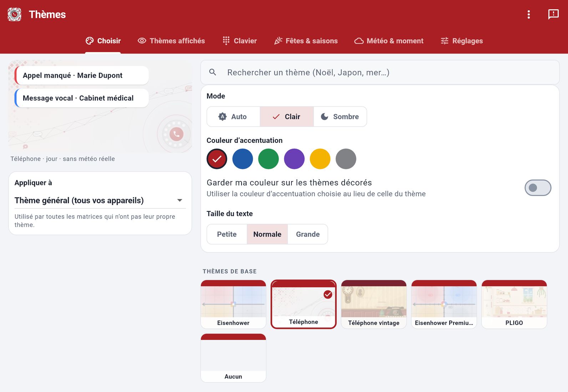
Task: Switch to Météo & moment tab
Action: click(x=389, y=41)
